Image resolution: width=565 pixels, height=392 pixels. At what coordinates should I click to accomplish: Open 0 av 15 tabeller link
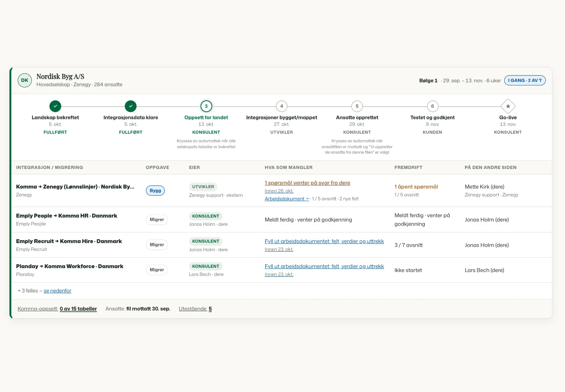click(x=78, y=309)
